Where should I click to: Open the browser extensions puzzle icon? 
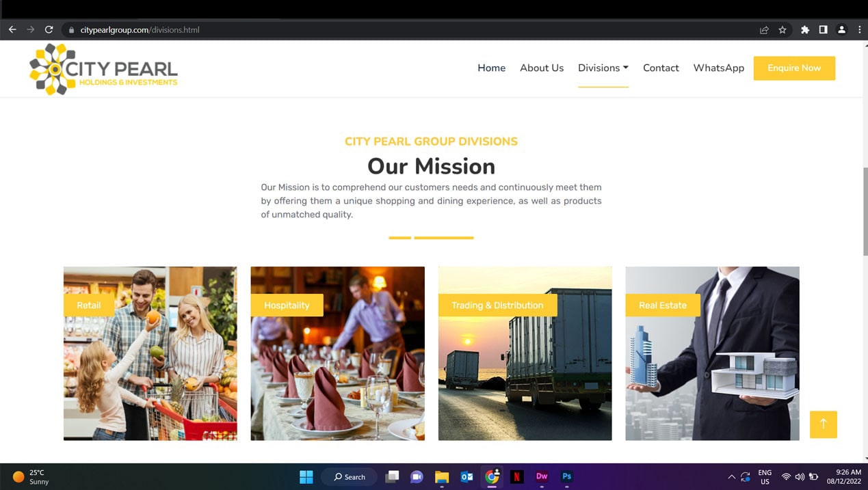click(x=805, y=30)
